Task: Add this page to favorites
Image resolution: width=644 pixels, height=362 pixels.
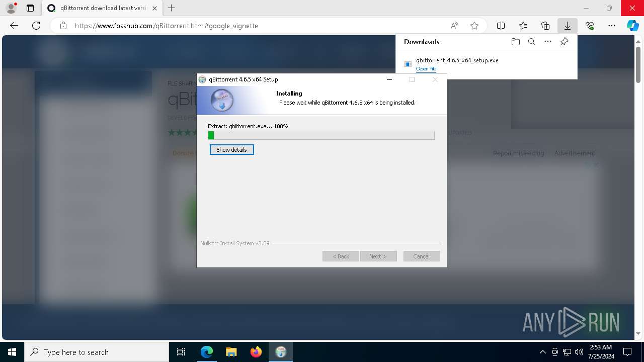Action: coord(474,26)
